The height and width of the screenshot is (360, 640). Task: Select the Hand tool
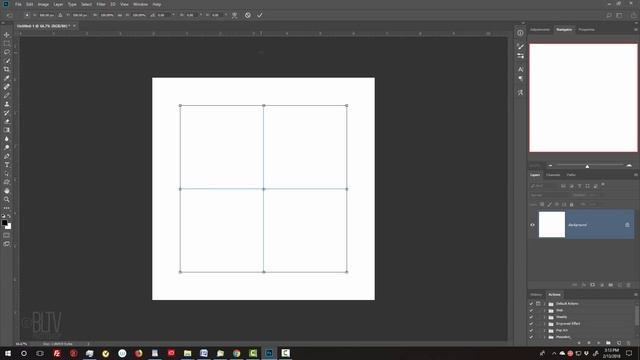point(7,191)
